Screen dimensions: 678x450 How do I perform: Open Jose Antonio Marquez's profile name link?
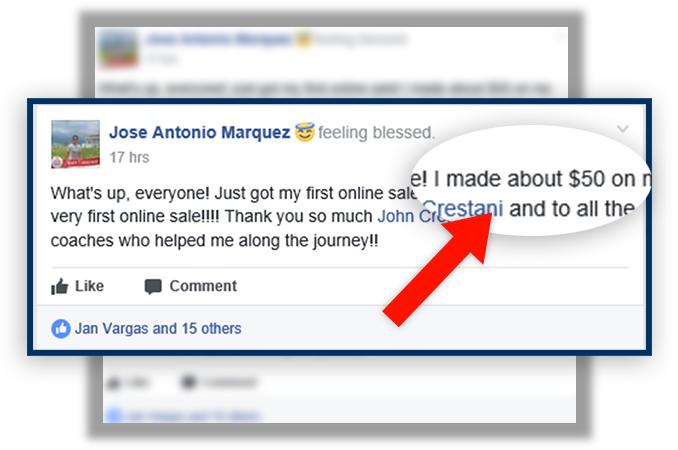coord(199,132)
